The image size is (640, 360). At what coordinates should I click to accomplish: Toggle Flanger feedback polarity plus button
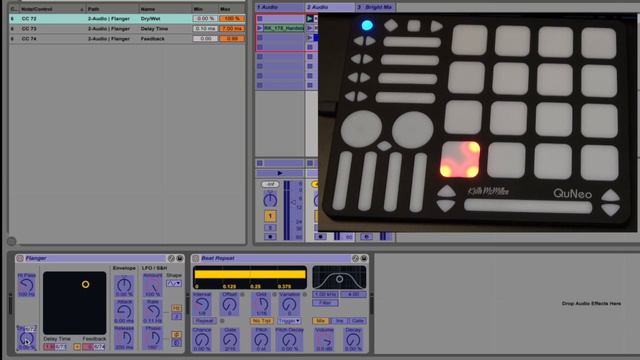77,347
